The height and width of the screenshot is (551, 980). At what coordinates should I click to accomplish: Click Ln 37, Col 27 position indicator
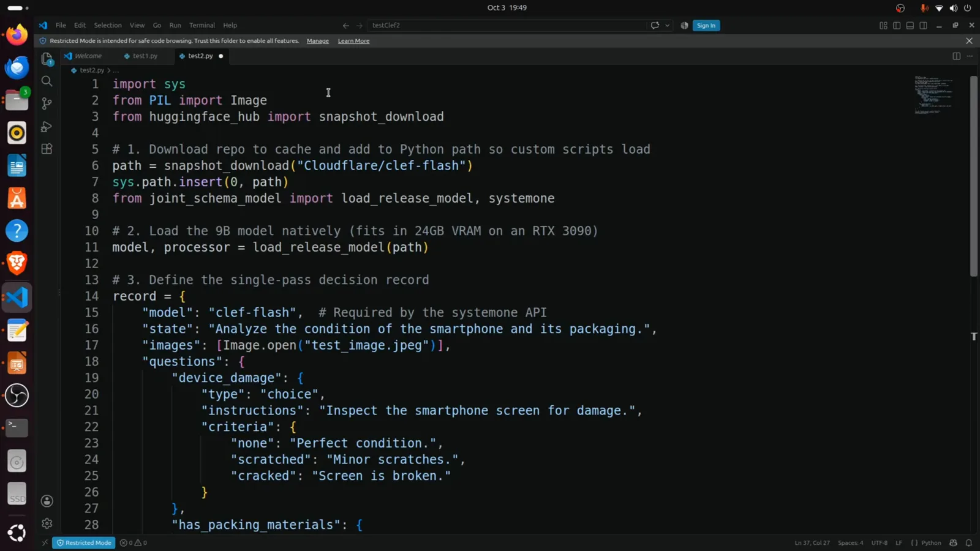[x=812, y=542]
